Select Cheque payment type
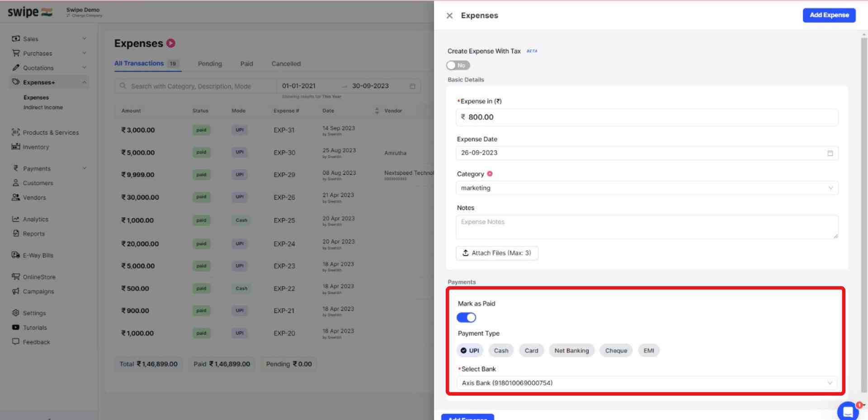This screenshot has height=420, width=868. (x=616, y=350)
